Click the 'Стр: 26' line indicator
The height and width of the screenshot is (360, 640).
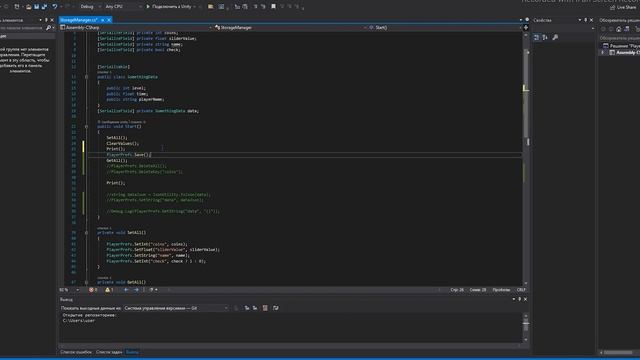point(457,290)
